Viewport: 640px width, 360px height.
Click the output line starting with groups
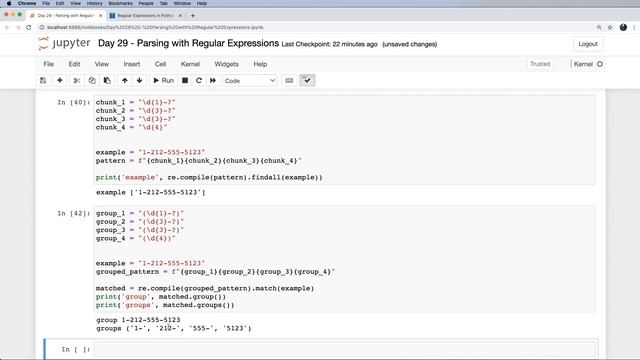click(174, 329)
